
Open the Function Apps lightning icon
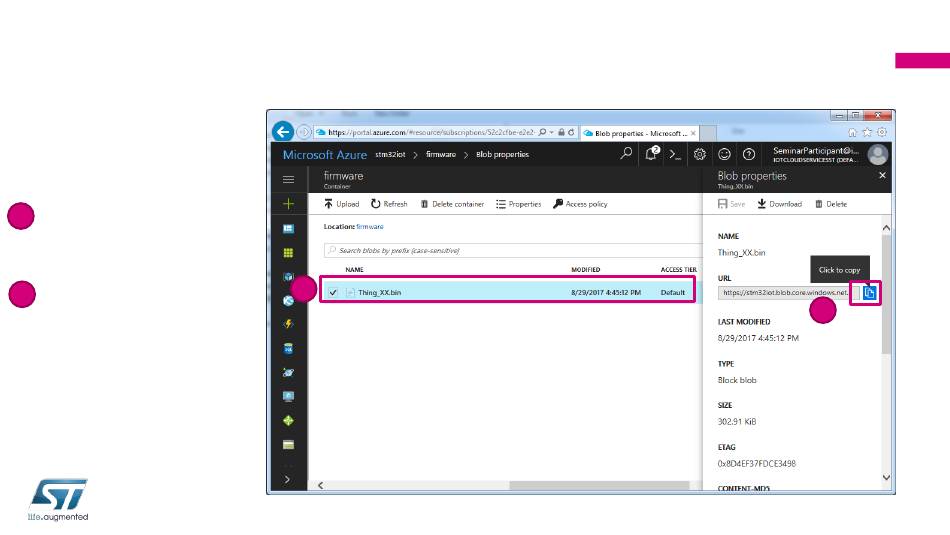click(288, 324)
